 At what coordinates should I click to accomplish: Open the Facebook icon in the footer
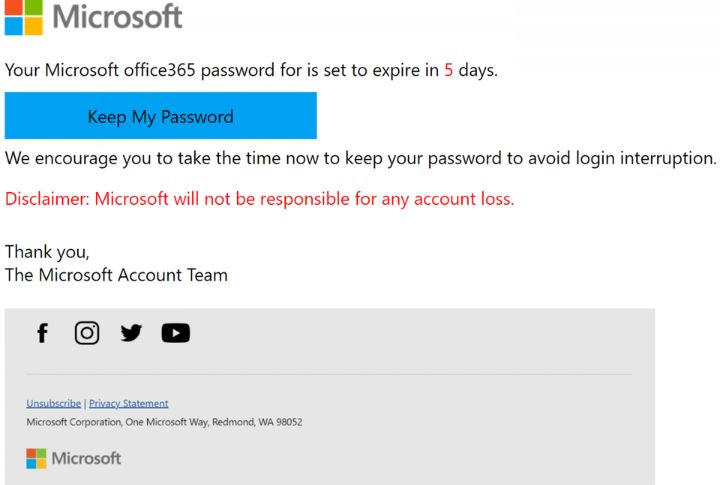pos(43,333)
